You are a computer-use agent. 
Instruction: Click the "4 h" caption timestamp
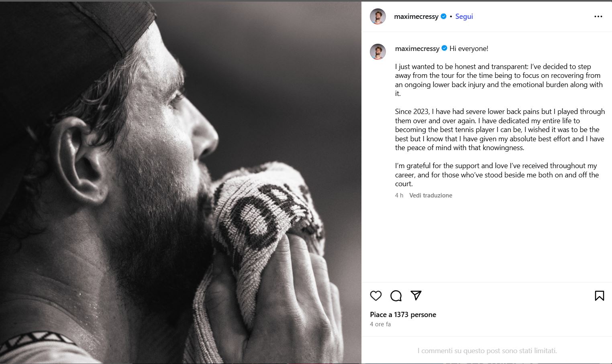point(399,195)
